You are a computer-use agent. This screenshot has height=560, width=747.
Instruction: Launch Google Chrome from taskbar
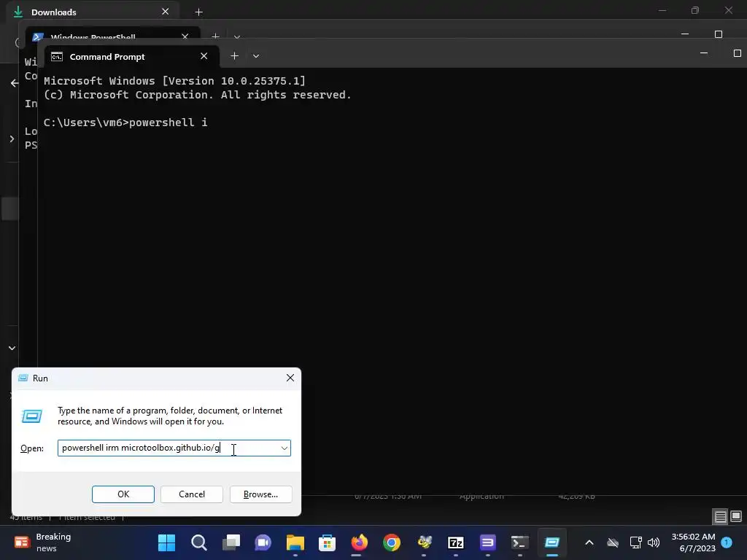pos(392,542)
